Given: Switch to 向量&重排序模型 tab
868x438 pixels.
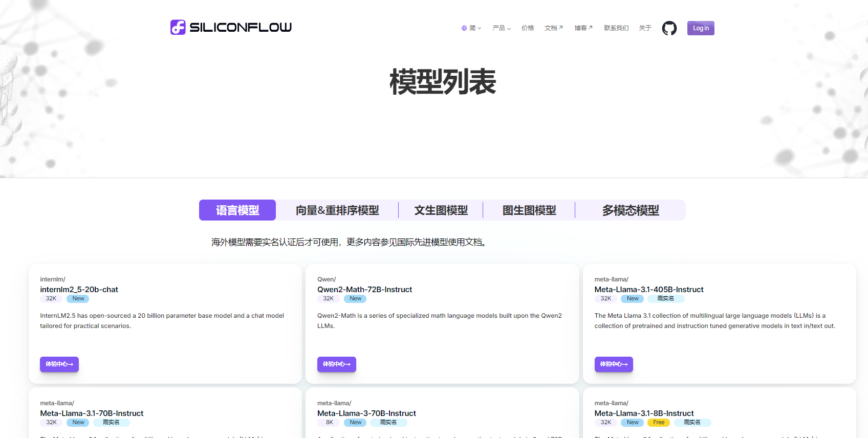Looking at the screenshot, I should pyautogui.click(x=337, y=210).
